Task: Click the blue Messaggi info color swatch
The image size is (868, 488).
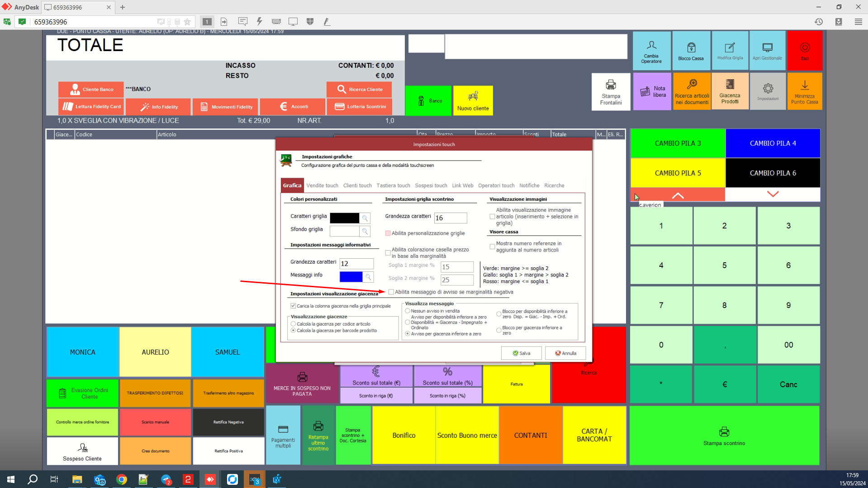Action: click(351, 277)
